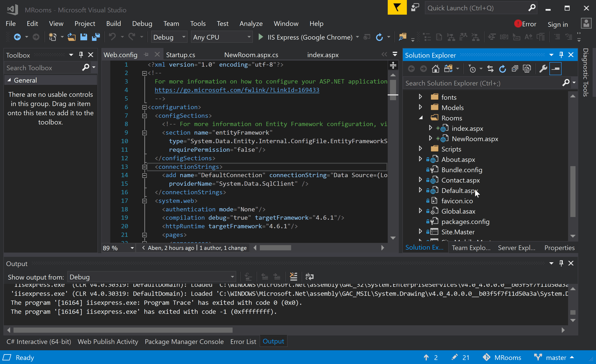Open the Show output from dropdown
The width and height of the screenshot is (596, 364).
[x=152, y=277]
